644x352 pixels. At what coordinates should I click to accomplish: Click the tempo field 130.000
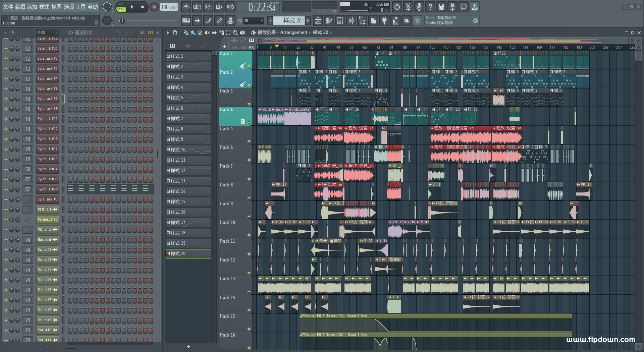169,7
